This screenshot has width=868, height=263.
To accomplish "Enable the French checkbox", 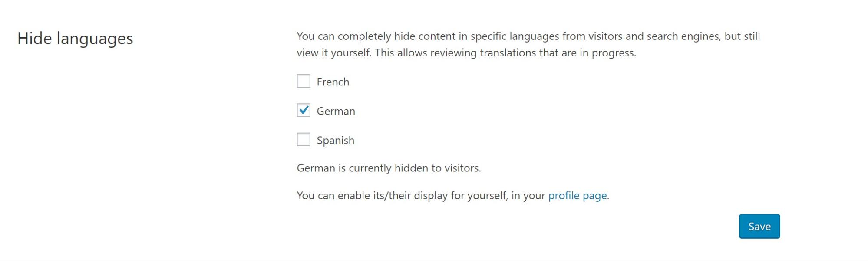I will click(304, 81).
